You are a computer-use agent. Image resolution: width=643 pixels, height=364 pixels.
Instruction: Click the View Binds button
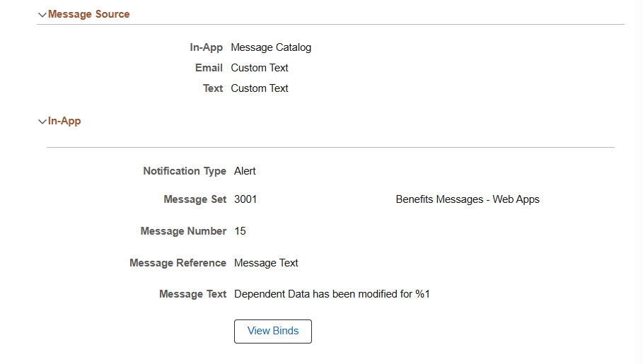pos(273,331)
